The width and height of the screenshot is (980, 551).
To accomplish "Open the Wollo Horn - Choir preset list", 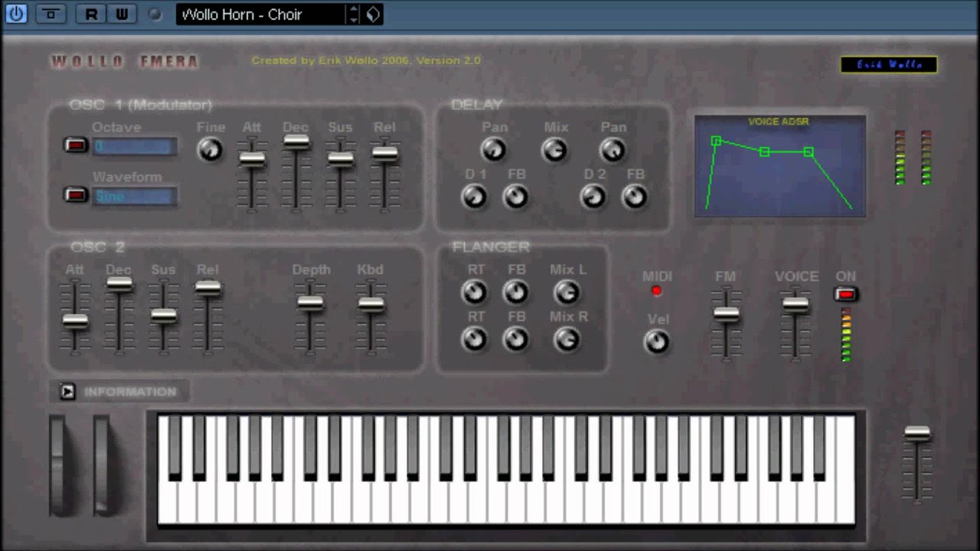I will pos(260,15).
